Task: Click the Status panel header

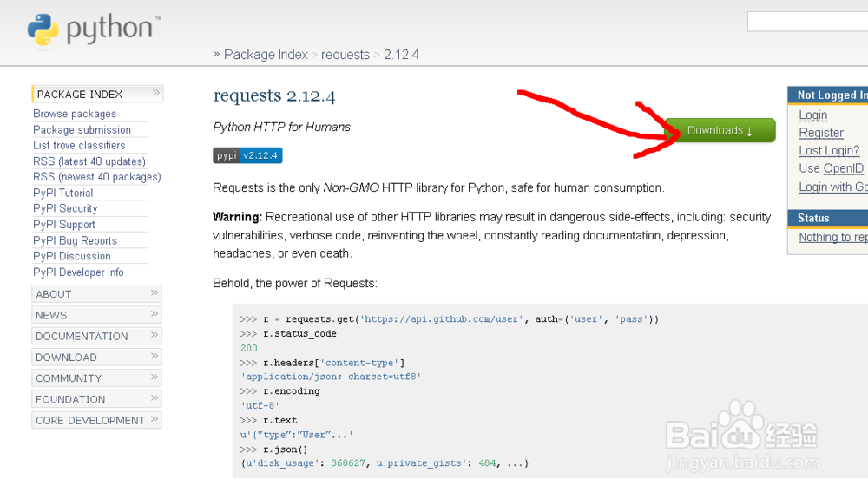Action: [827, 218]
